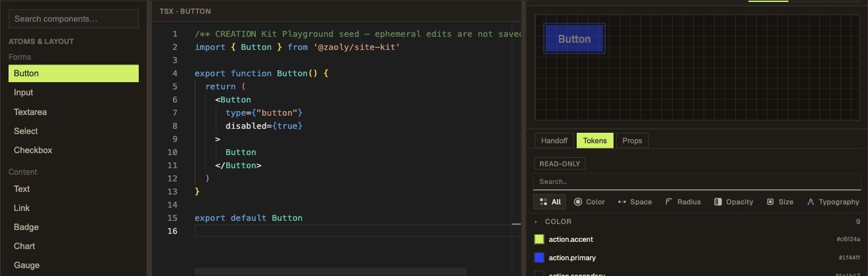Click the TSX · BUTTON editor title
The image size is (868, 276).
[x=185, y=11]
